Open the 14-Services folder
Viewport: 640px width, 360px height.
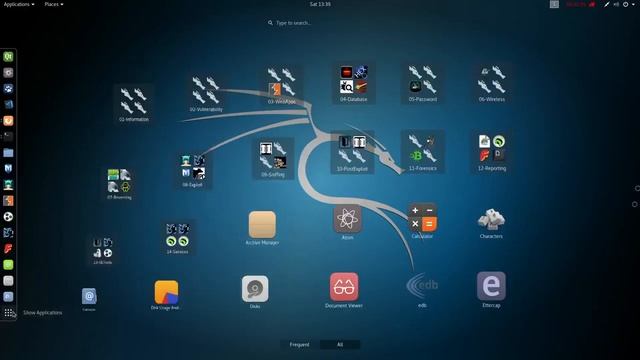(177, 238)
